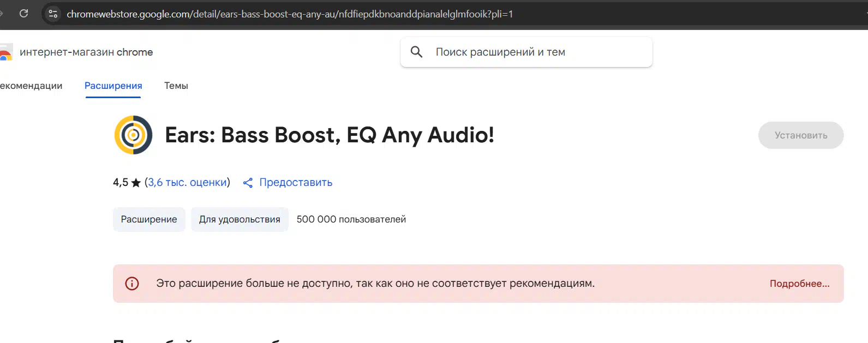Focus the Поиск расширений и тем search field
Screen dimensions: 868x343
click(526, 52)
